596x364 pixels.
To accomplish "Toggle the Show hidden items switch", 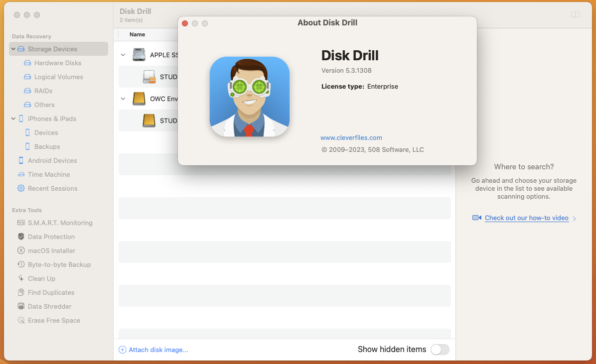I will (x=440, y=350).
